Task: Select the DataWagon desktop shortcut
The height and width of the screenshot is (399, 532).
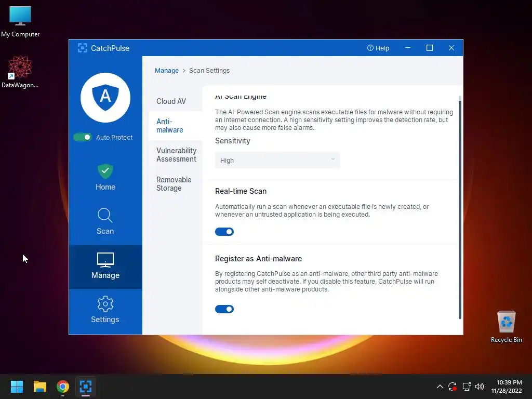Action: 20,72
